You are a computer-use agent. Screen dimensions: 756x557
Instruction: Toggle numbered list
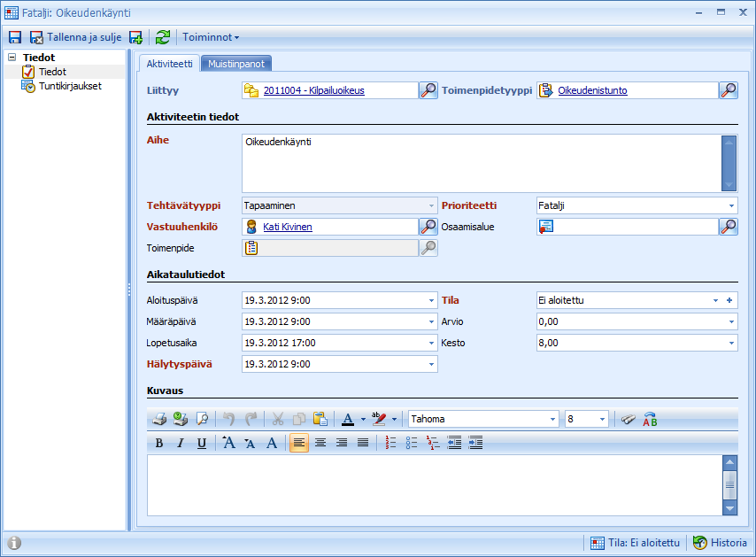390,443
